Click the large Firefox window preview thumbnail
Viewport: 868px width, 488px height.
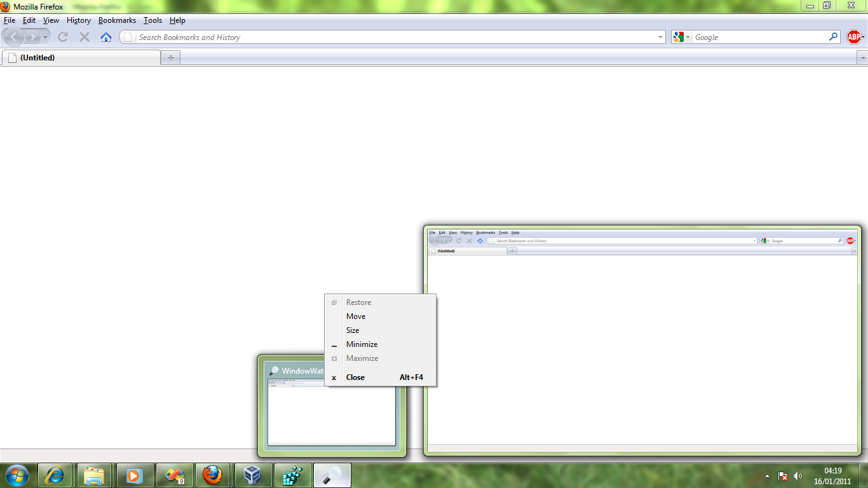(x=642, y=343)
